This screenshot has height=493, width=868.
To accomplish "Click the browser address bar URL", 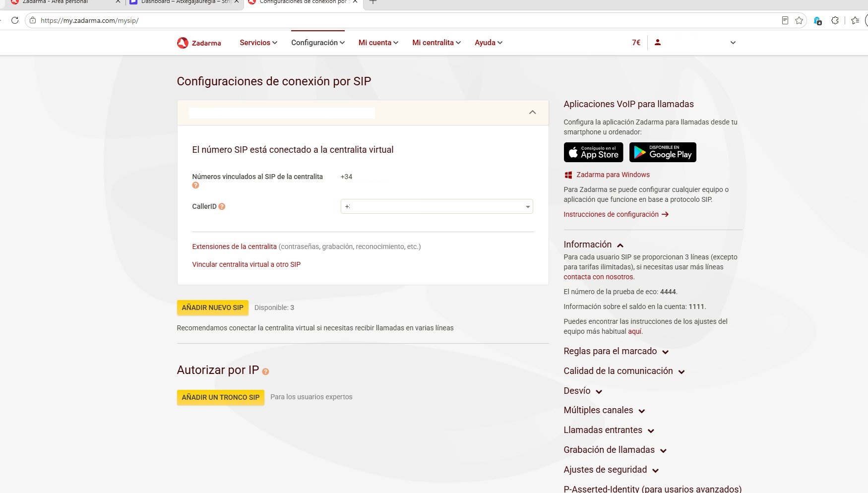I will (x=90, y=20).
